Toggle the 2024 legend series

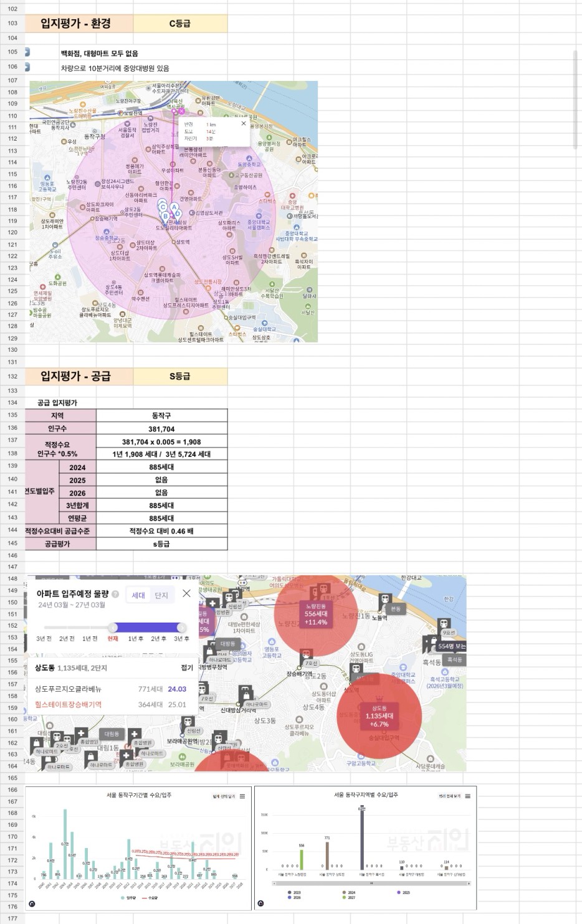[x=348, y=892]
